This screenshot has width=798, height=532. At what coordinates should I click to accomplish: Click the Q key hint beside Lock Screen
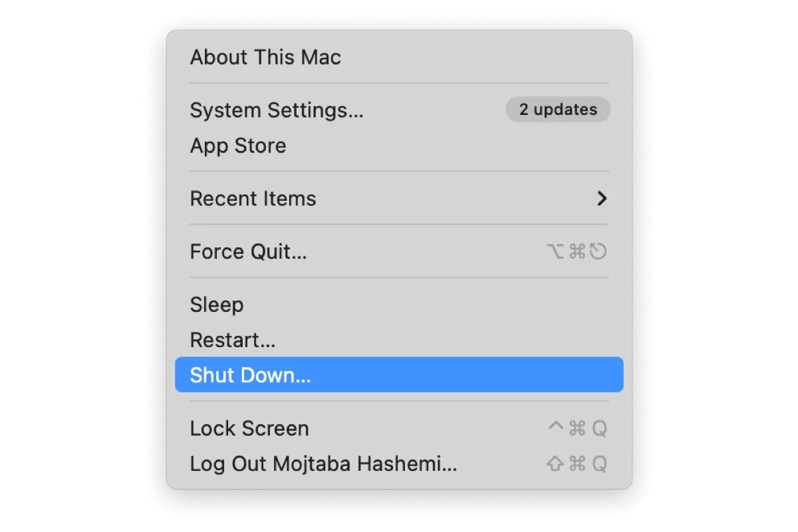point(599,429)
